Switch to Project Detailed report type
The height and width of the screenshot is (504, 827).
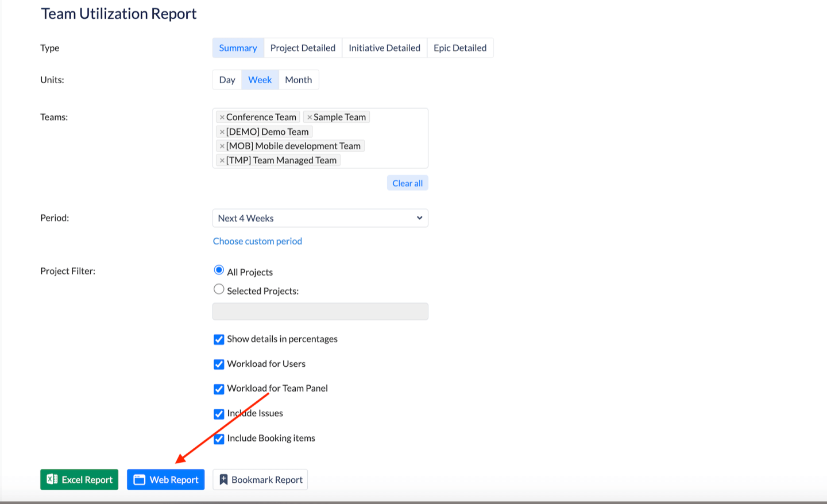(303, 48)
